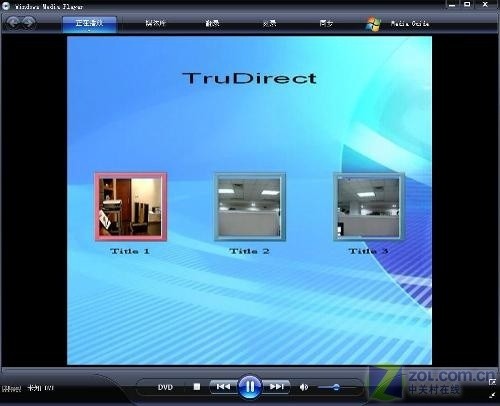Open the Burn tab

tap(269, 23)
